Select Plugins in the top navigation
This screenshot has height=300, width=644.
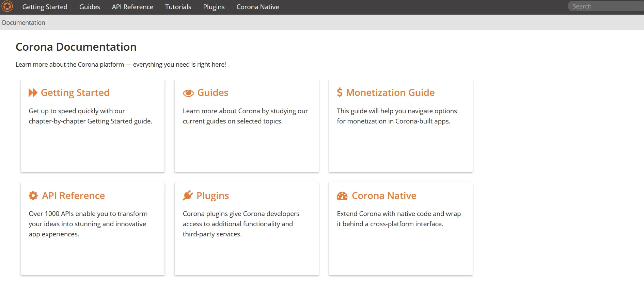pyautogui.click(x=214, y=7)
